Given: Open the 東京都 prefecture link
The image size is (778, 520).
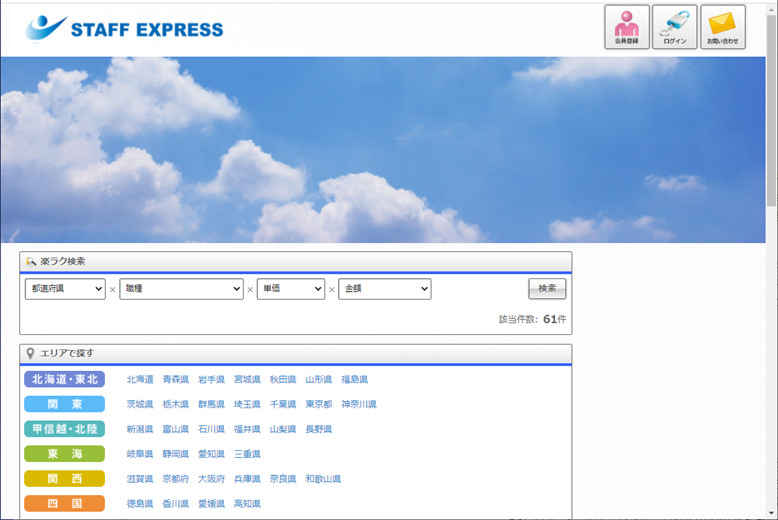Looking at the screenshot, I should coord(318,405).
